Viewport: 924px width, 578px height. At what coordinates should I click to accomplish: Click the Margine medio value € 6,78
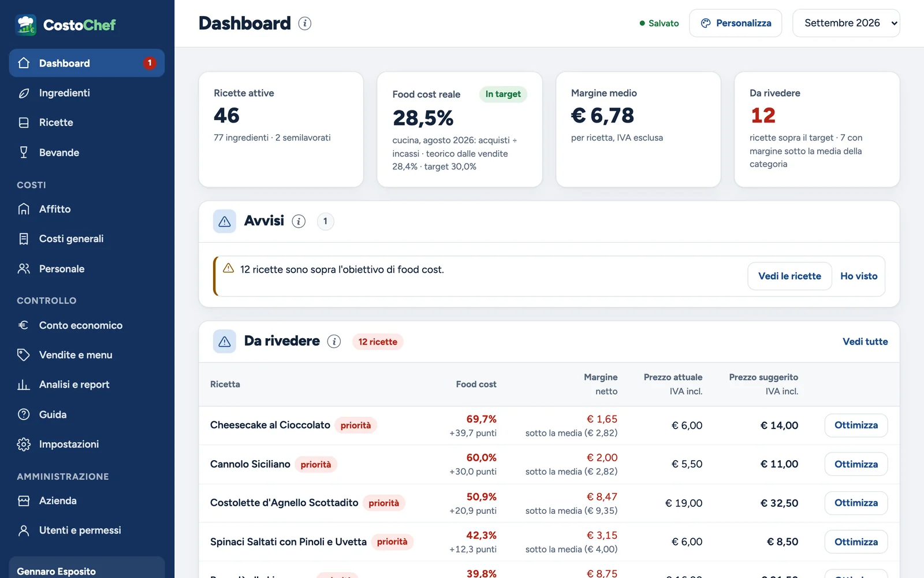coord(602,116)
